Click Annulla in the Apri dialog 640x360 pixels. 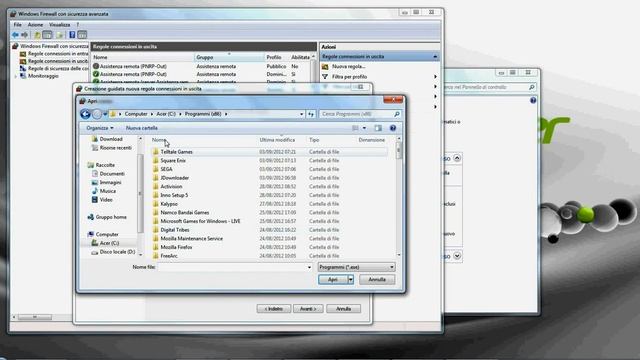(377, 280)
